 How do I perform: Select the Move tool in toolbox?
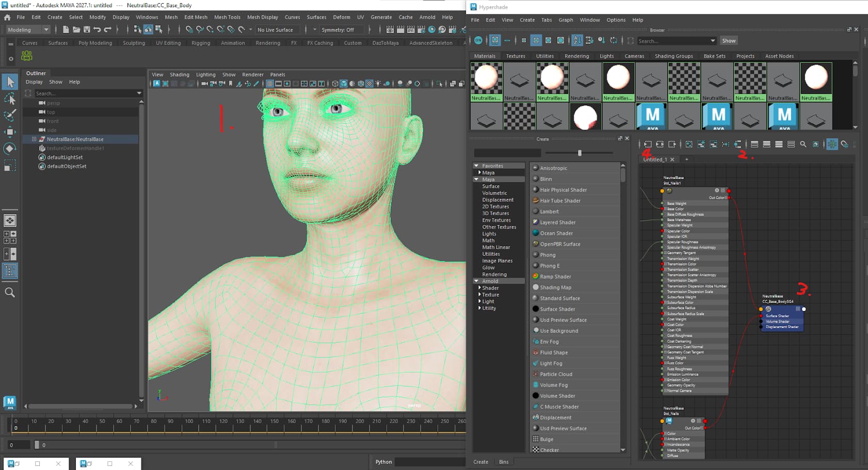coord(10,132)
